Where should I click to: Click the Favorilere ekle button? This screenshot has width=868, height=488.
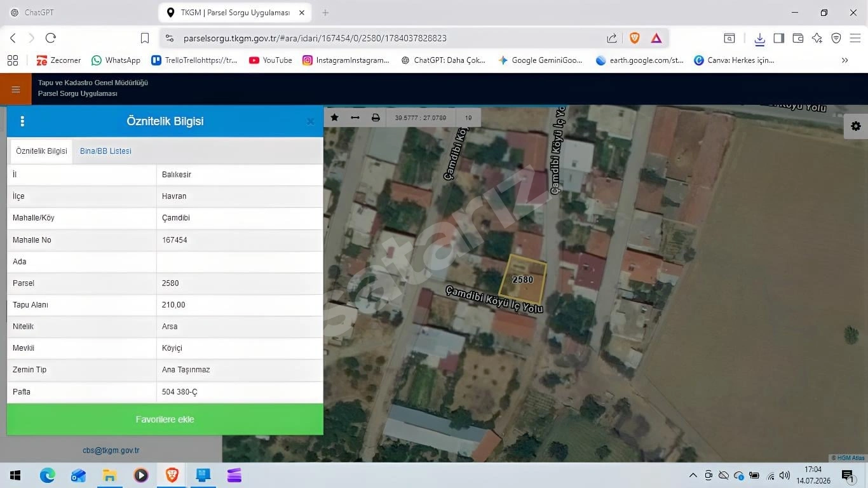click(x=165, y=419)
